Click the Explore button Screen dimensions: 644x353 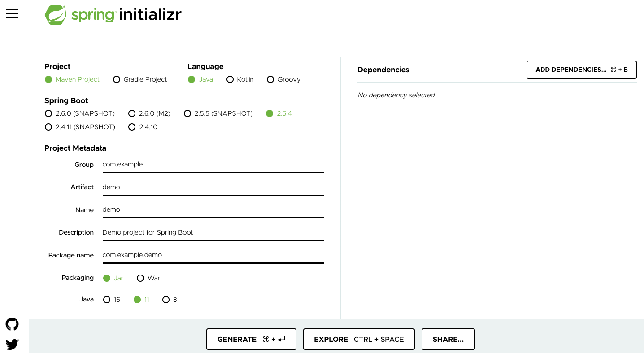tap(359, 339)
